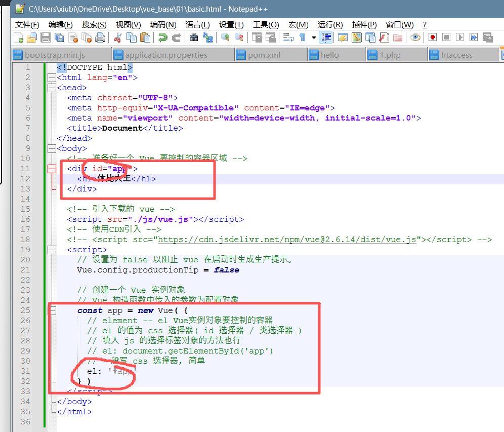Click the Cut scissors icon
The width and height of the screenshot is (504, 432).
click(x=117, y=37)
